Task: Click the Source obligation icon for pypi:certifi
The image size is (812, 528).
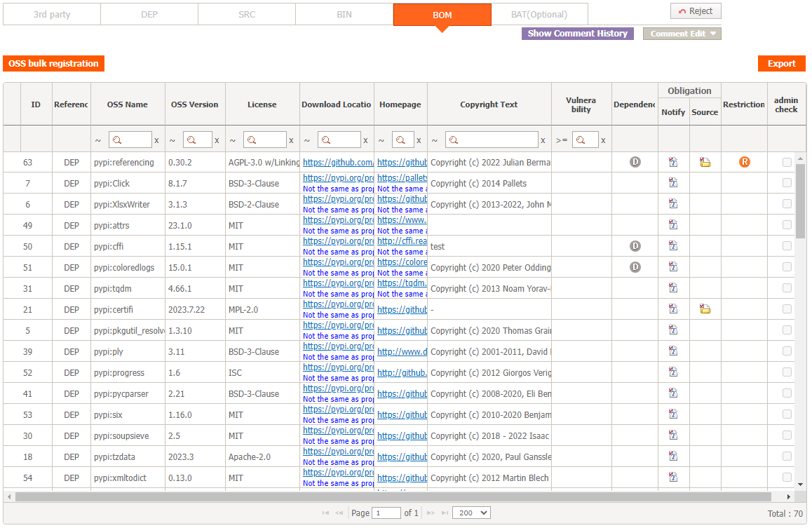Action: pyautogui.click(x=705, y=309)
